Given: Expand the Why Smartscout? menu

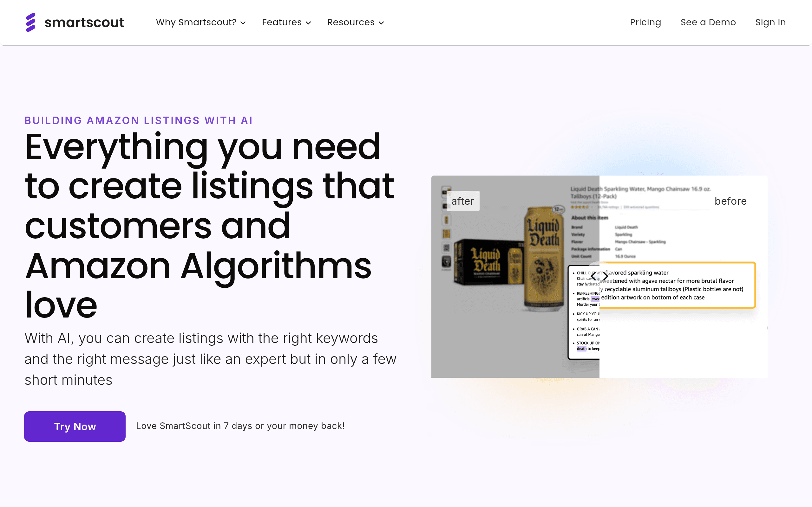Looking at the screenshot, I should pos(201,22).
